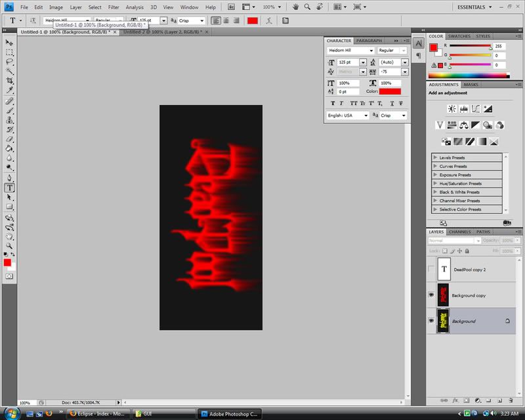Open the leading (Auto) dropdown

[405, 62]
